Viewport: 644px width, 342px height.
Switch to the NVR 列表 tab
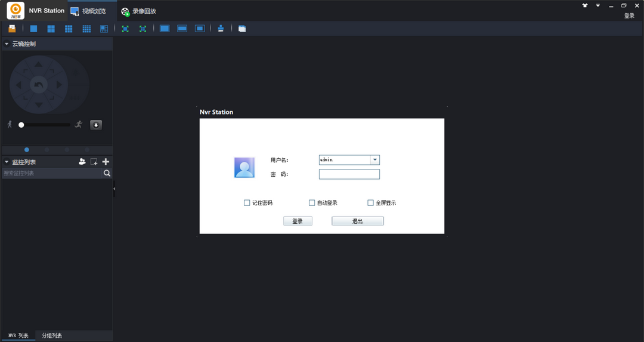pos(18,335)
